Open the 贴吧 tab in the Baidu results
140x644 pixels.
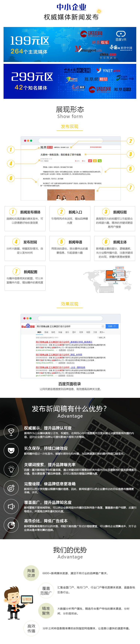click(x=53, y=332)
